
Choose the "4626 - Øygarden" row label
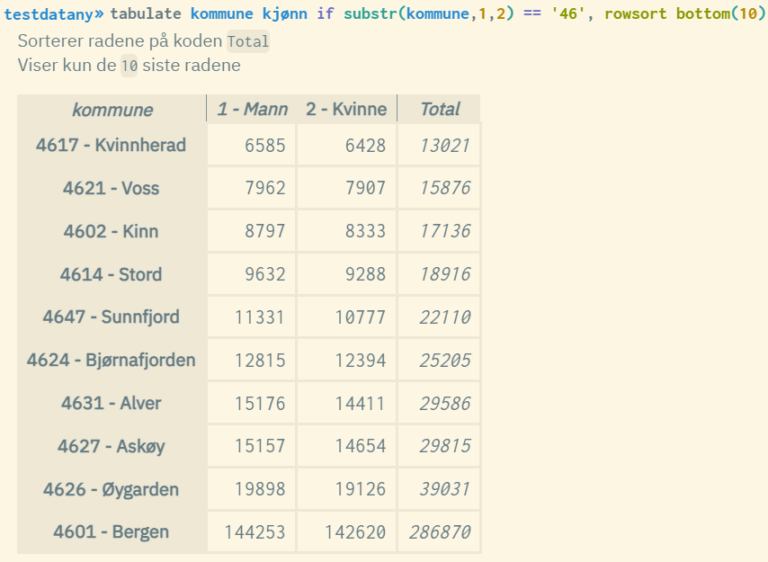tap(111, 489)
